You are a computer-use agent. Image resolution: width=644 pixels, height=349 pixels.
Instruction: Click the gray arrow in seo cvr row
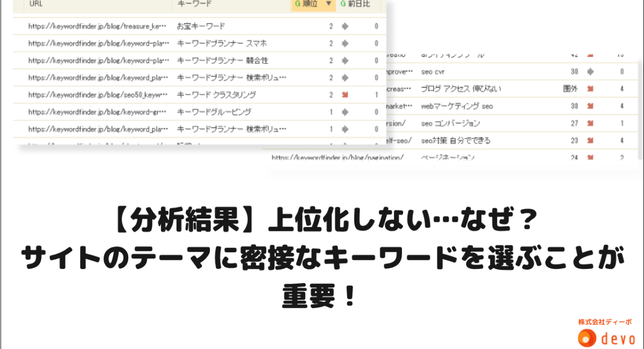point(591,71)
